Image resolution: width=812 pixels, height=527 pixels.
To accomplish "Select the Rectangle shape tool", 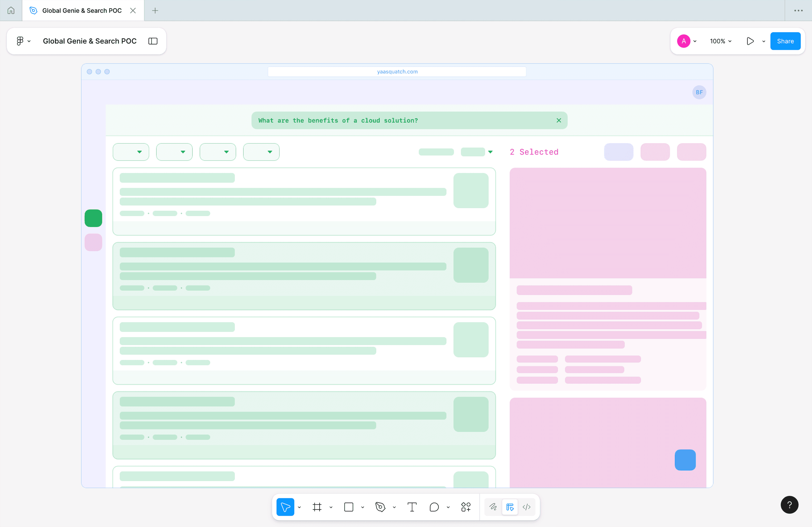I will tap(348, 507).
